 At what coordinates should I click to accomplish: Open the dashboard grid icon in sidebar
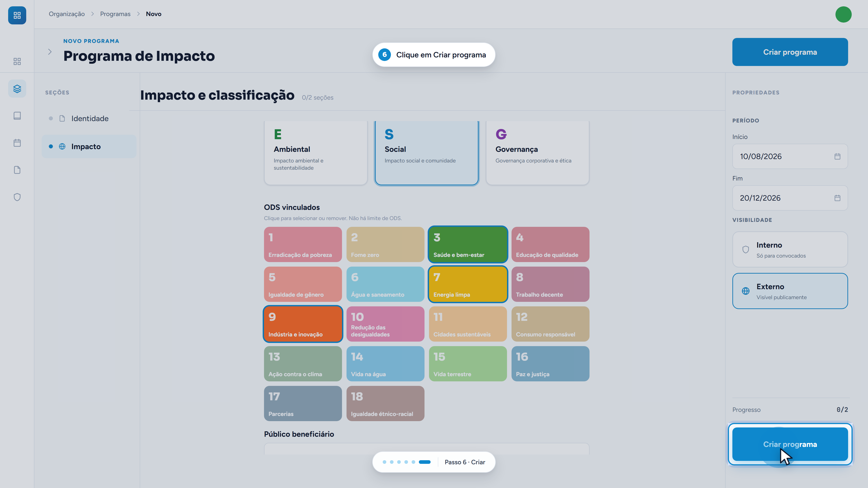point(17,61)
